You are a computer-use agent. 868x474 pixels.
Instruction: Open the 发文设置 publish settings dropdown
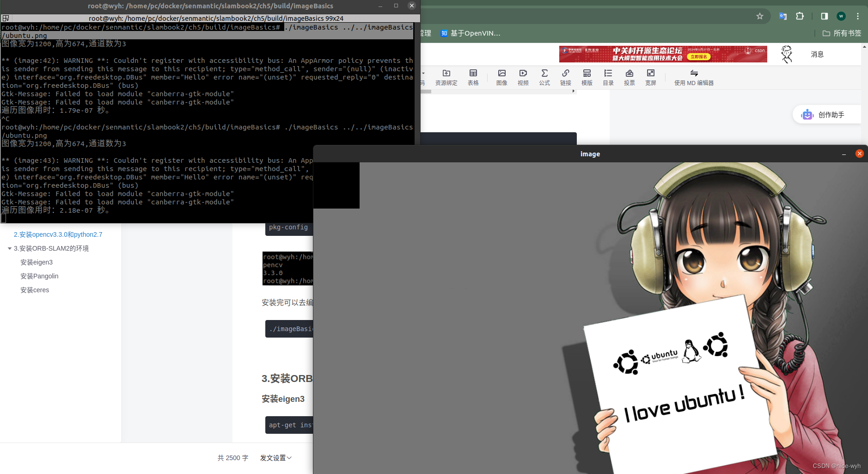click(275, 458)
